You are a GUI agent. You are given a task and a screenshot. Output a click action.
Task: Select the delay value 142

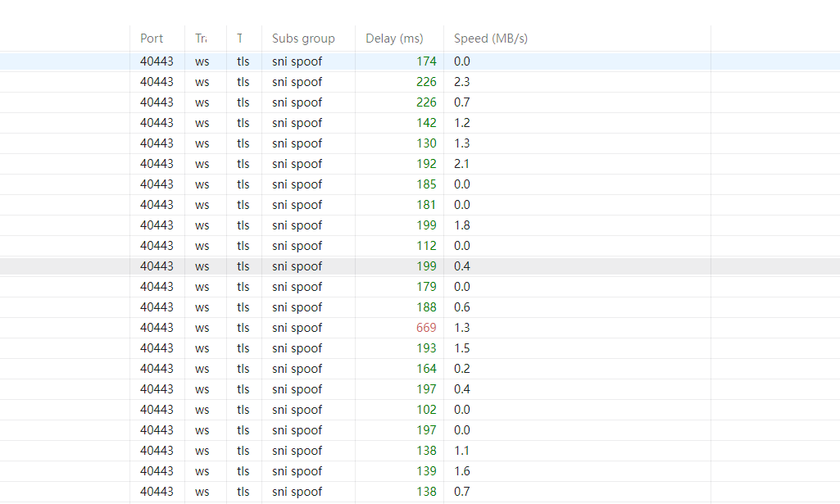pyautogui.click(x=426, y=123)
